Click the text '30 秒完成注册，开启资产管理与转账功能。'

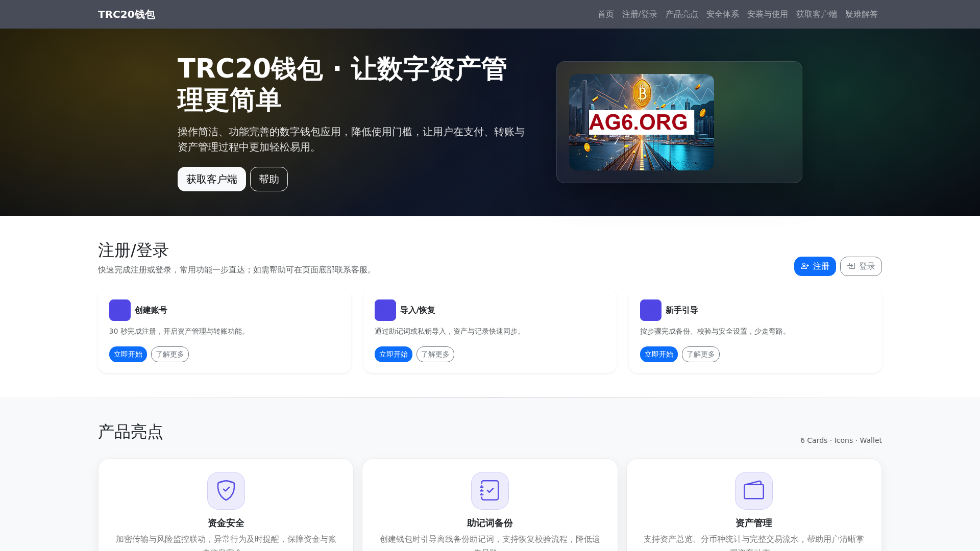click(179, 332)
